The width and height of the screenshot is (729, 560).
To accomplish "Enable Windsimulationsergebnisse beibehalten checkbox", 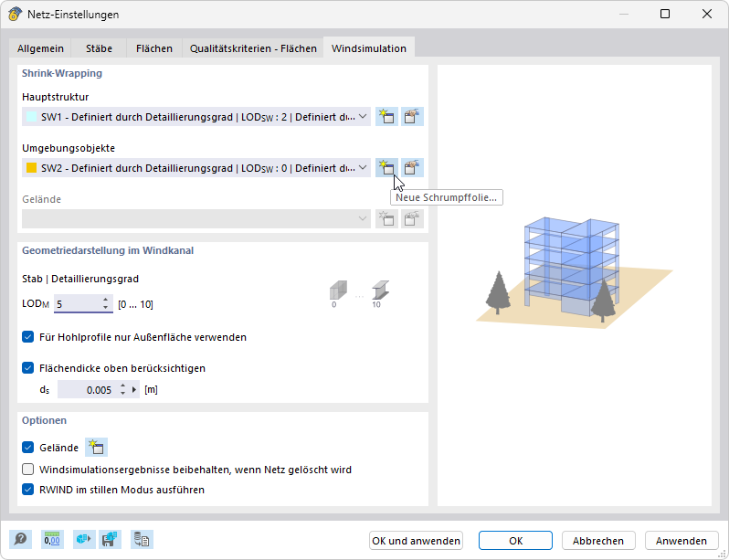I will (x=28, y=470).
